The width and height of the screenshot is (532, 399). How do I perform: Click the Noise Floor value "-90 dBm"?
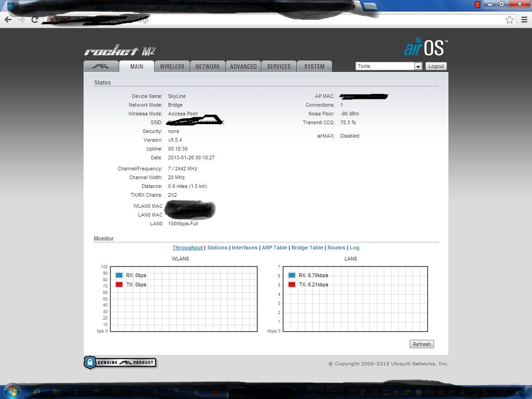point(350,114)
